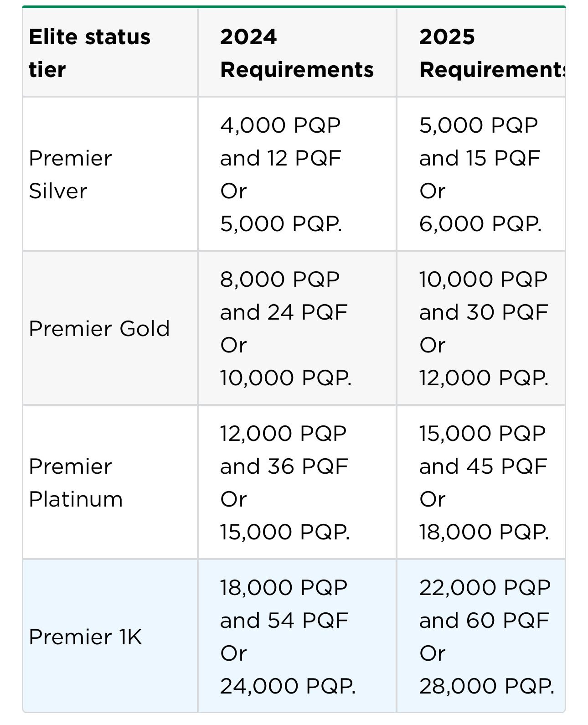The image size is (588, 725).
Task: Select the Premier Silver row label
Action: [70, 174]
